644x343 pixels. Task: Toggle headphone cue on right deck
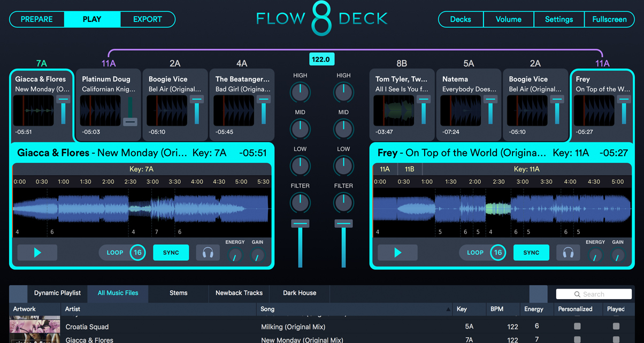coord(568,253)
